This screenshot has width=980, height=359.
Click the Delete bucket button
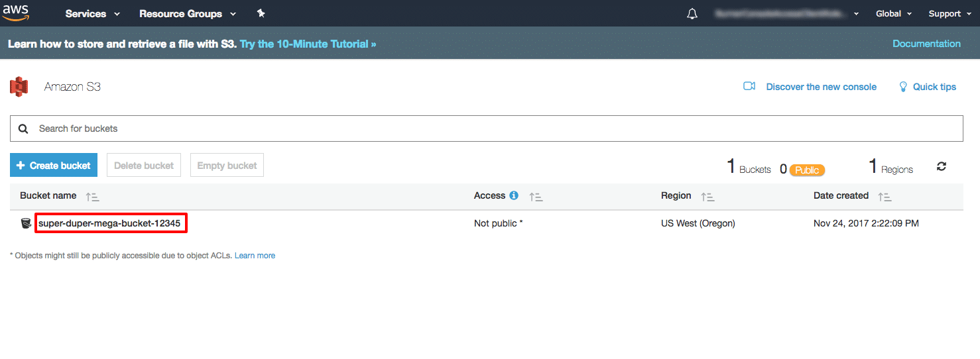pyautogui.click(x=144, y=166)
